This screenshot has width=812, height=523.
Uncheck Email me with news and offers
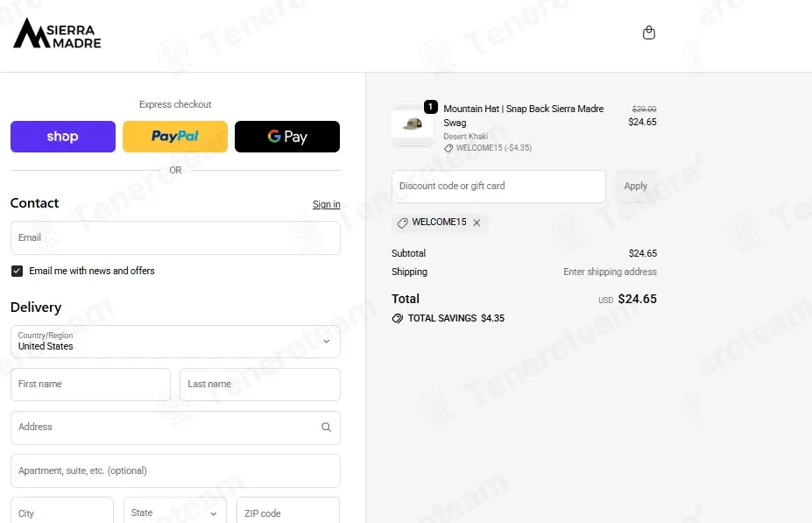(18, 272)
